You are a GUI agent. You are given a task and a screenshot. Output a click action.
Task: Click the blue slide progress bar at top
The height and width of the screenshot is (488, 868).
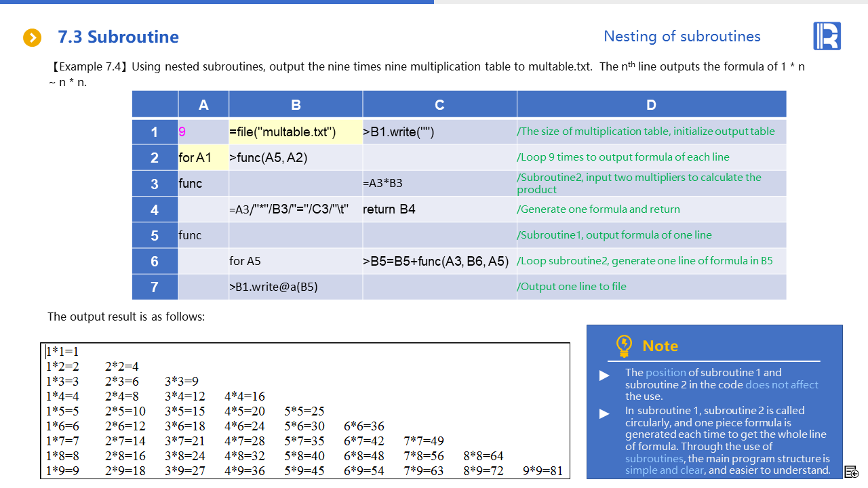(217, 2)
